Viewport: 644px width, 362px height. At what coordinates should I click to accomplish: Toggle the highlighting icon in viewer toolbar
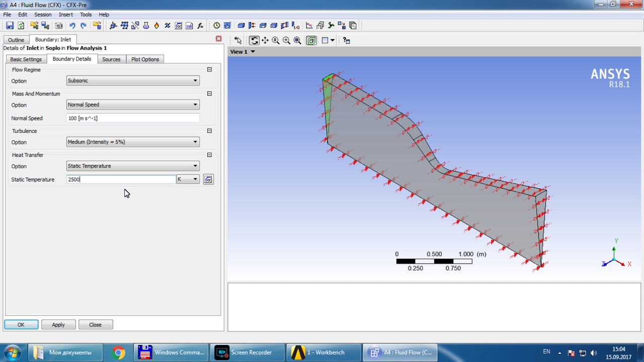click(x=311, y=41)
